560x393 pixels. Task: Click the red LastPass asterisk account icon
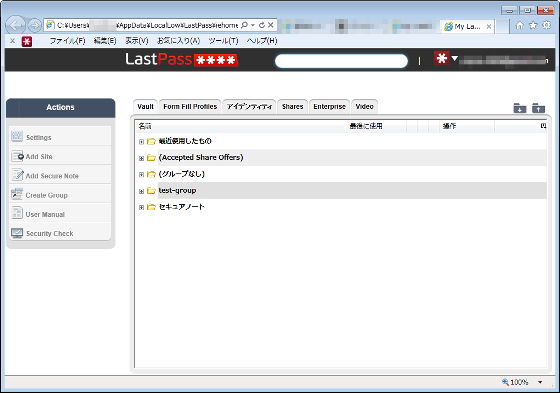pyautogui.click(x=441, y=58)
